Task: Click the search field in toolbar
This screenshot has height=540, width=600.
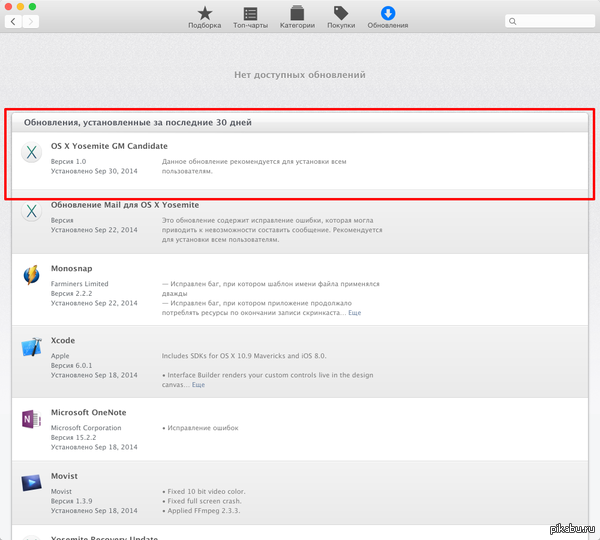Action: coord(550,21)
